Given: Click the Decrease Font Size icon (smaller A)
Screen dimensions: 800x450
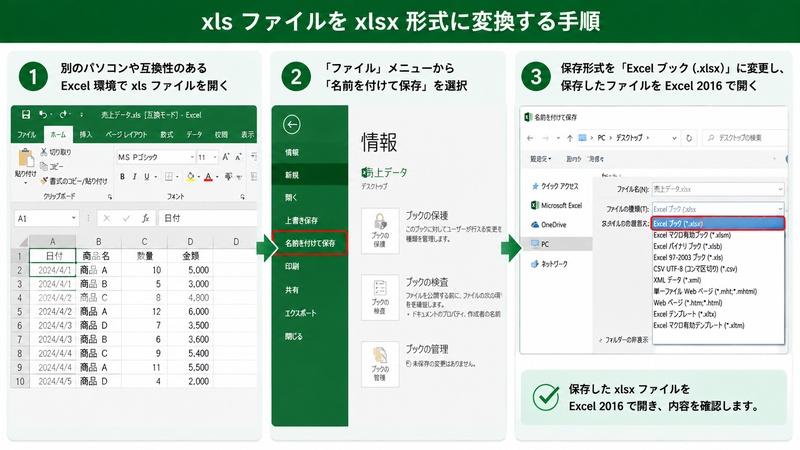Looking at the screenshot, I should pyautogui.click(x=238, y=157).
